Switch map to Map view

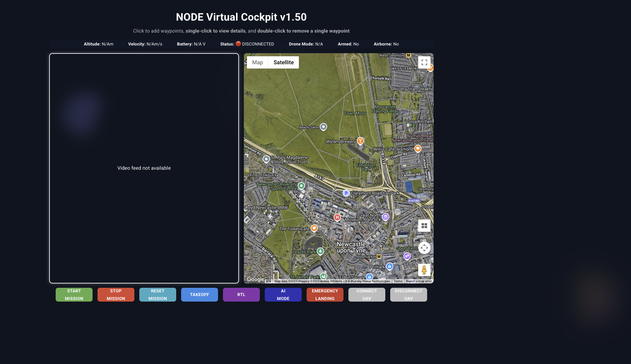257,62
